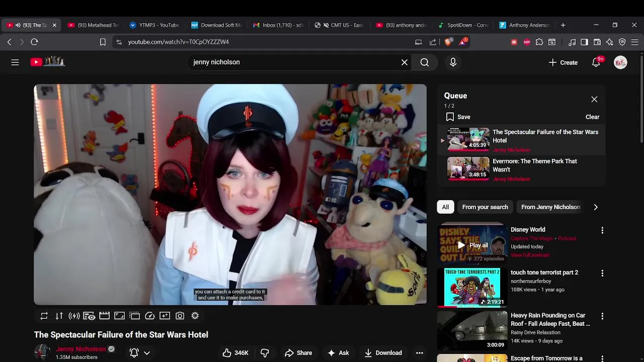The width and height of the screenshot is (644, 362).
Task: Click the dotted-top rectangle icon under the video
Action: 134,316
